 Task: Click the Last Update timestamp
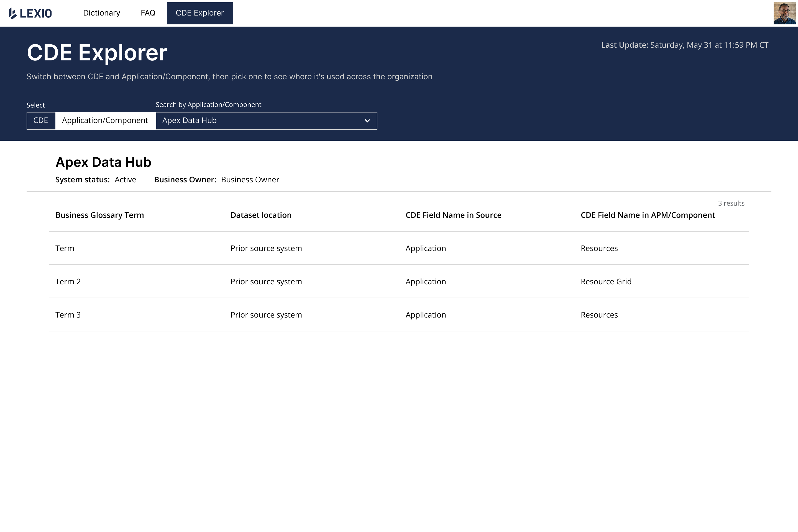685,45
